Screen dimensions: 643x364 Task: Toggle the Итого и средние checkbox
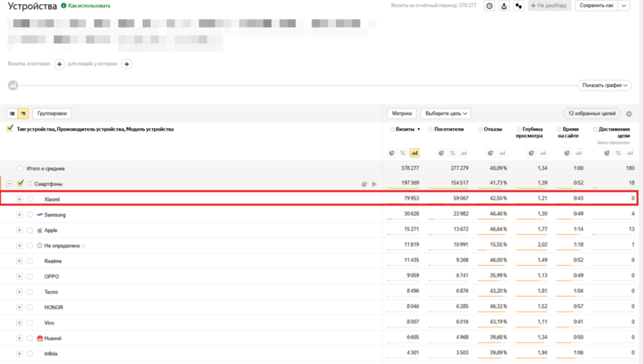[x=20, y=168]
